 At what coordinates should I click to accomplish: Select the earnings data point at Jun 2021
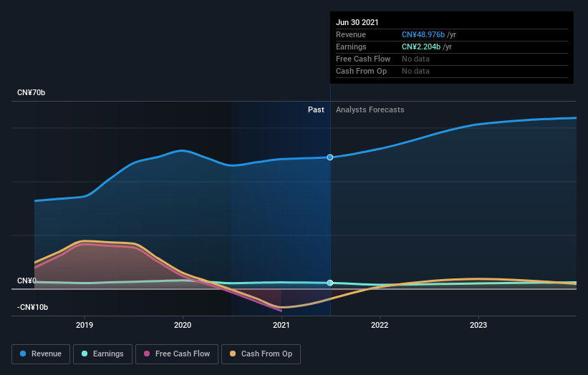coord(330,283)
